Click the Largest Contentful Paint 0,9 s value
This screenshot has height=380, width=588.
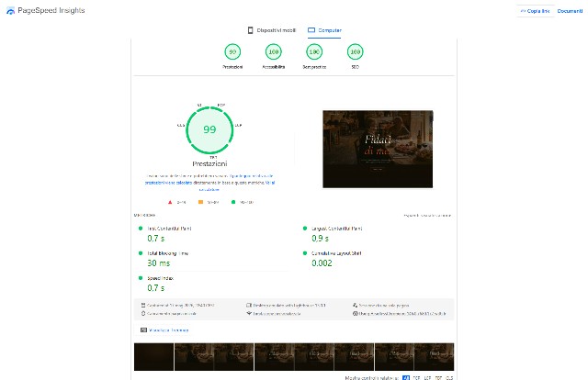click(321, 239)
